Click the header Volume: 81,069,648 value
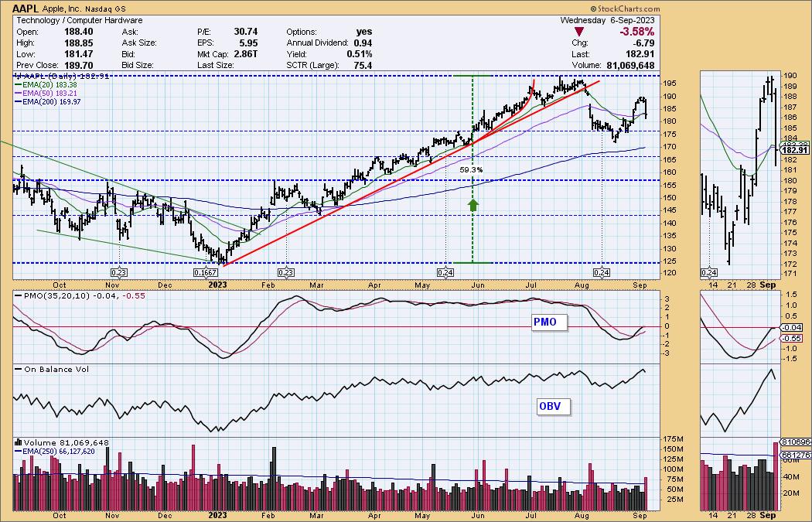The height and width of the screenshot is (522, 812). pos(629,65)
